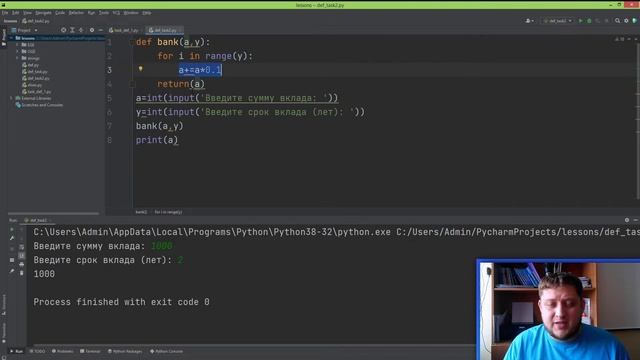640x360 pixels.
Task: Open Python Packages tool window
Action: pos(125,351)
